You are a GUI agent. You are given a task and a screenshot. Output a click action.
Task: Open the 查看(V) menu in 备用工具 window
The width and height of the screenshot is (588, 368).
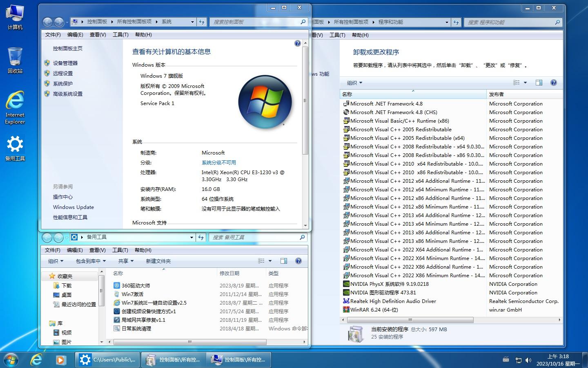pyautogui.click(x=98, y=250)
